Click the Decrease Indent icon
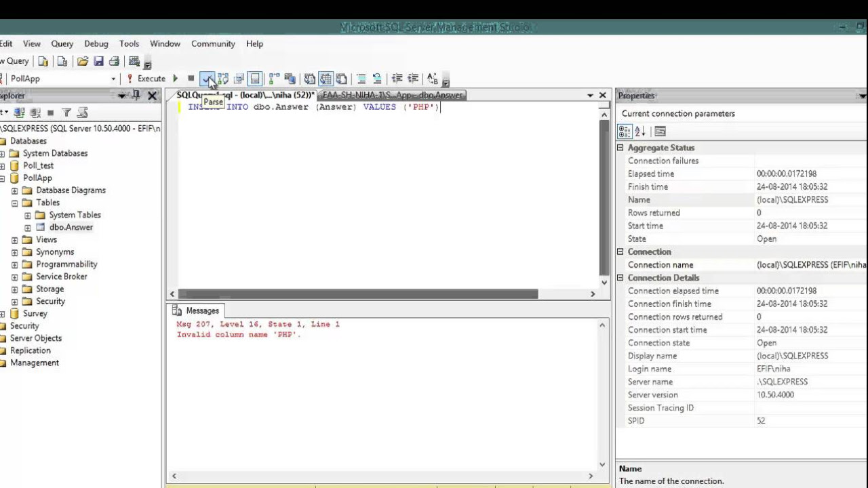This screenshot has width=868, height=488. [x=397, y=79]
